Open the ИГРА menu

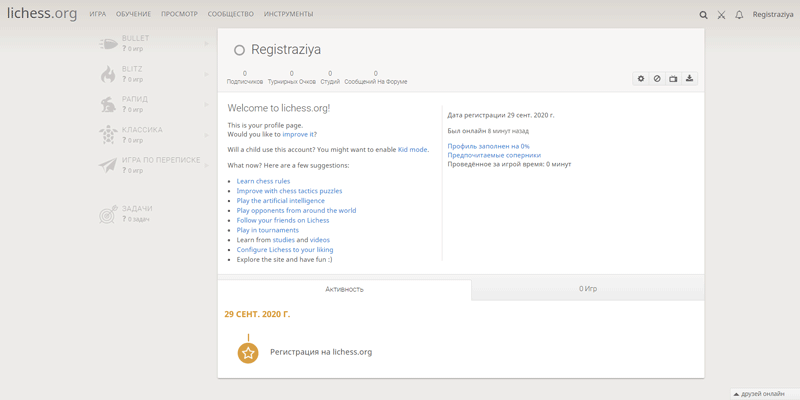[97, 14]
